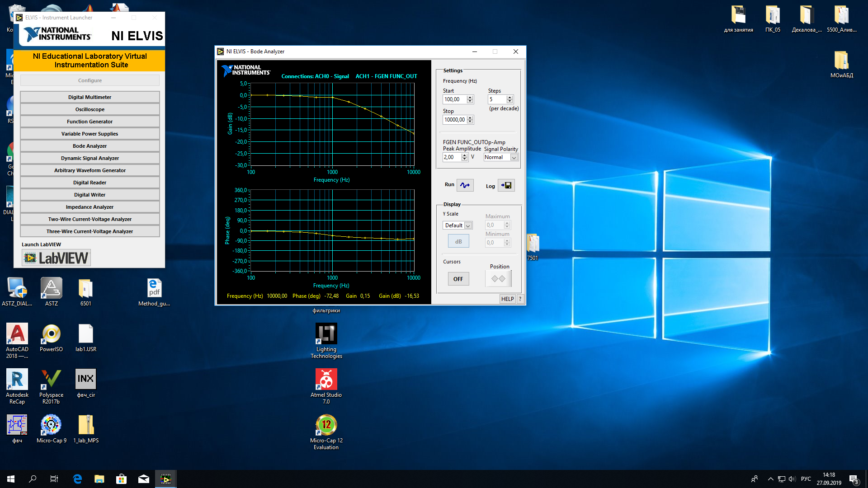Open the notification center icon
This screenshot has height=488, width=868.
[854, 479]
